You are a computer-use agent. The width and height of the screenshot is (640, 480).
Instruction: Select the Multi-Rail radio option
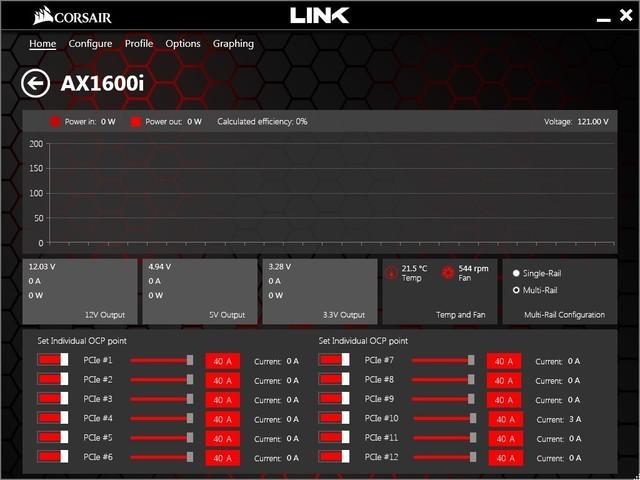tap(516, 290)
